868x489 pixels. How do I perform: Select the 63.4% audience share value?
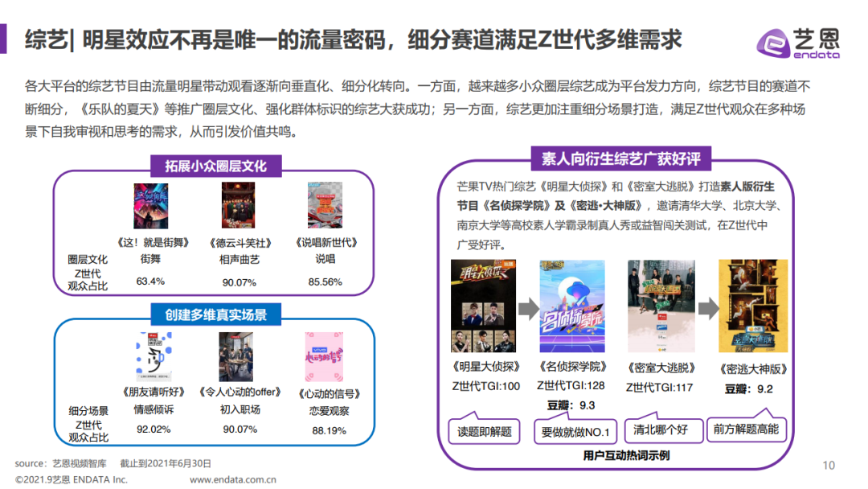150,281
